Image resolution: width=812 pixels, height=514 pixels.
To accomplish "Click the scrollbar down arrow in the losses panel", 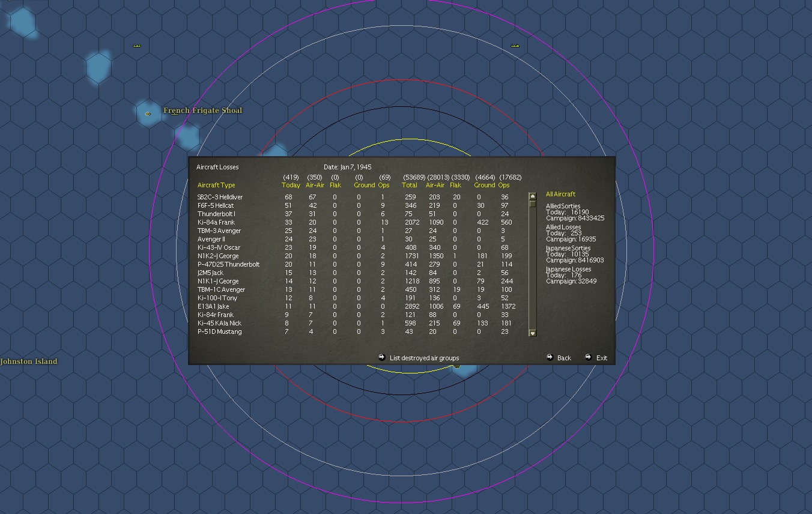I will (532, 333).
